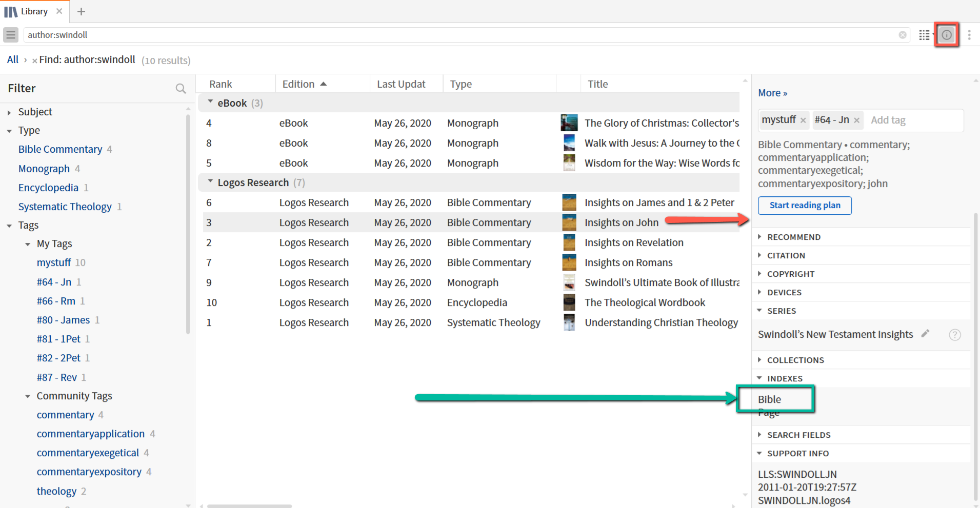Screen dimensions: 980x508
Task: Open the library panel menu (hamburger icon)
Action: tap(11, 35)
